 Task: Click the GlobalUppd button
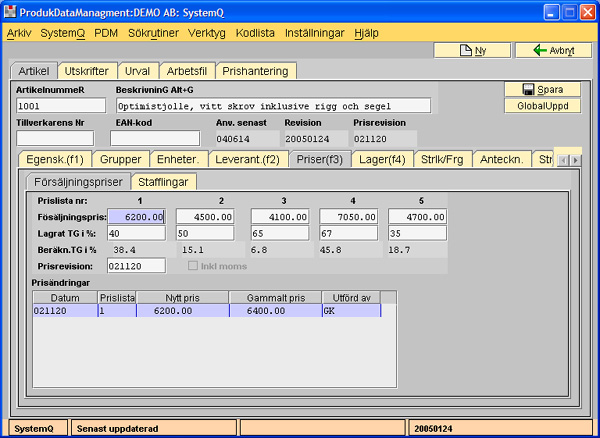543,106
